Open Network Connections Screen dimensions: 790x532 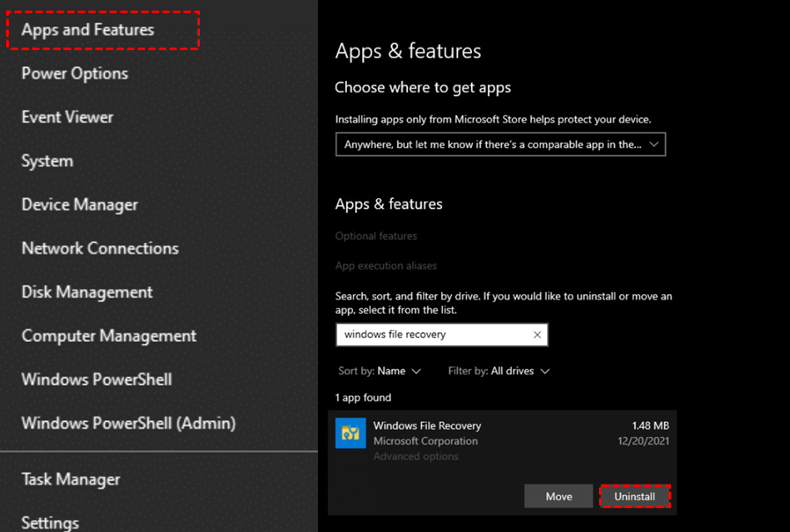(x=100, y=248)
